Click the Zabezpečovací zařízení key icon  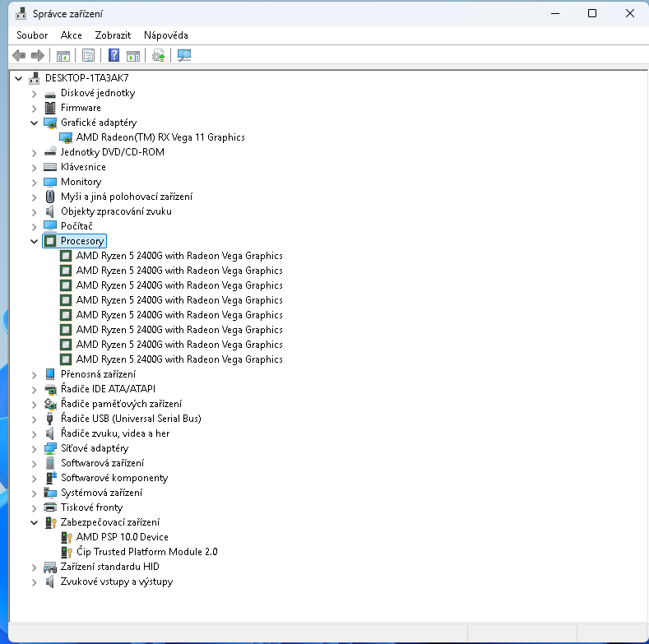click(50, 523)
